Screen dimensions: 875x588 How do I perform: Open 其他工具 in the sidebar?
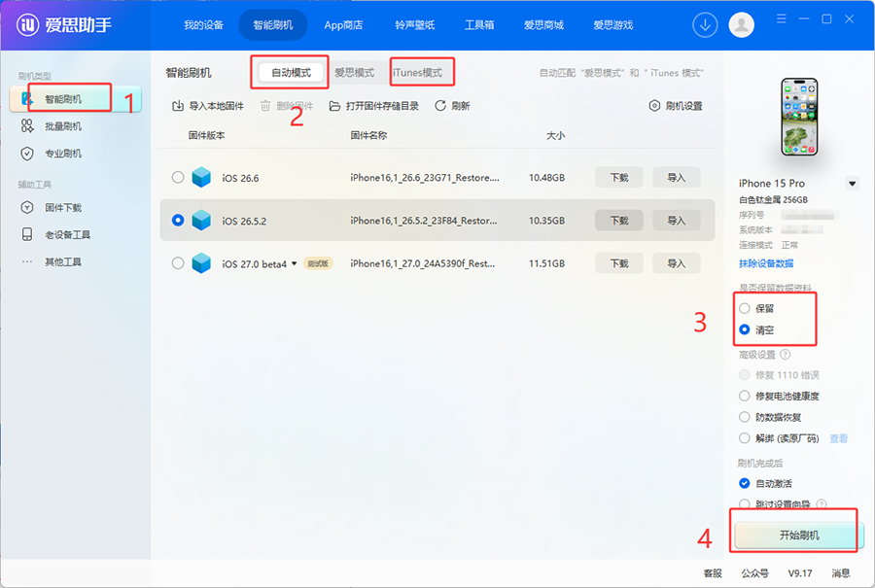pos(63,261)
